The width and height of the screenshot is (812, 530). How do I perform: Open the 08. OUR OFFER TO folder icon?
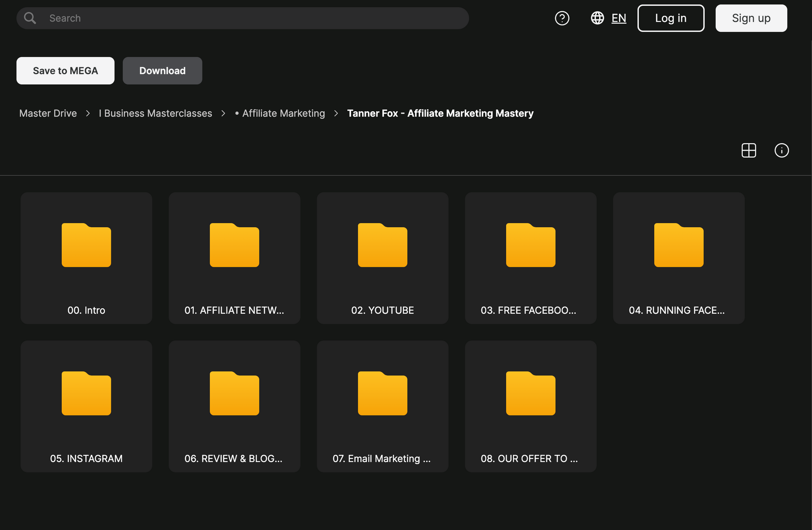531,393
